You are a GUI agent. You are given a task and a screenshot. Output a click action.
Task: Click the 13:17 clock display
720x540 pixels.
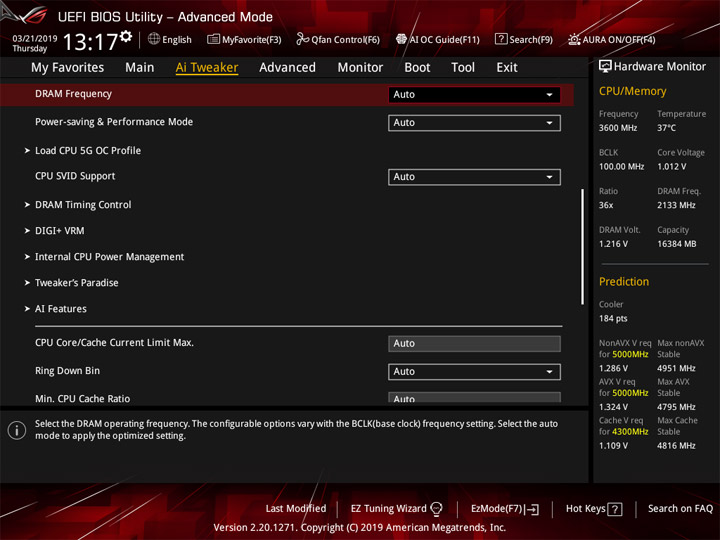[91, 42]
